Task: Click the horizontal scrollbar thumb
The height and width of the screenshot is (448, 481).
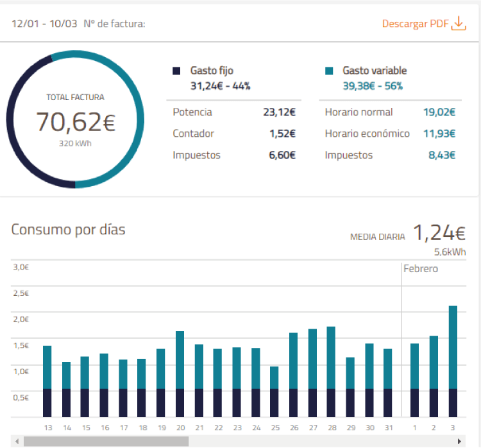Action: point(106,441)
